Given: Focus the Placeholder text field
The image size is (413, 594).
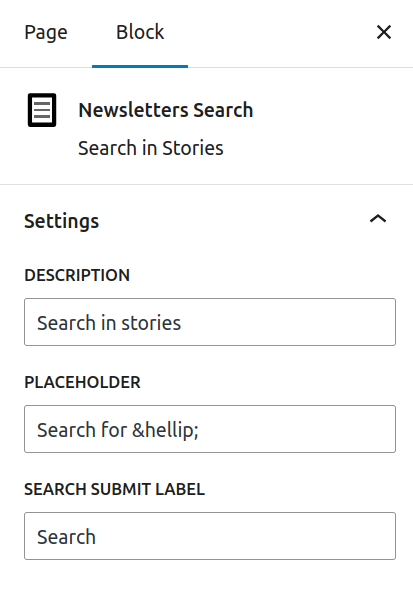Looking at the screenshot, I should (x=210, y=429).
